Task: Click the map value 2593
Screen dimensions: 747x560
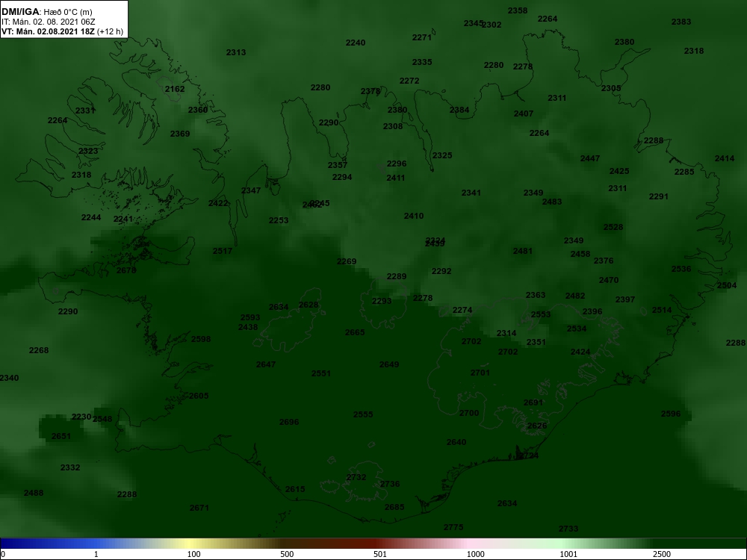Action: click(x=250, y=317)
